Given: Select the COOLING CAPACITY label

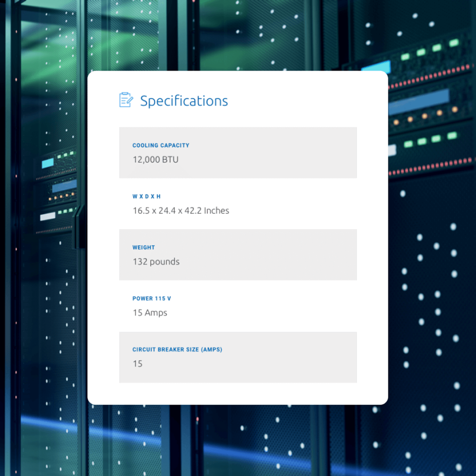Looking at the screenshot, I should pyautogui.click(x=161, y=145).
